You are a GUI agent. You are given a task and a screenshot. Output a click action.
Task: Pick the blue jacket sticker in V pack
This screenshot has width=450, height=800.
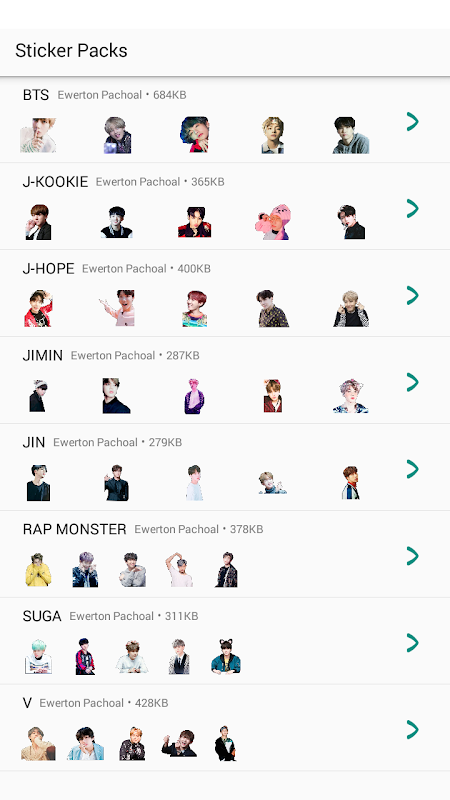pos(85,743)
